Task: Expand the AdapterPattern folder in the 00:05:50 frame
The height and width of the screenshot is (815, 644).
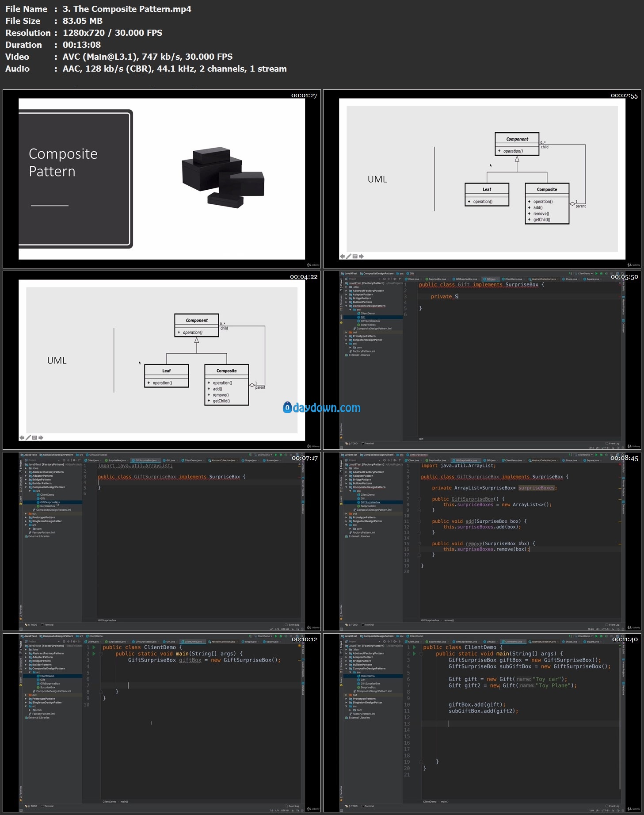Action: tap(347, 295)
